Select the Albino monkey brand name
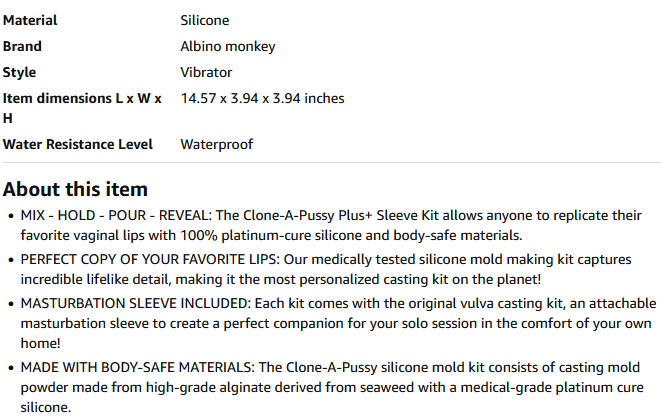661x419 pixels. click(228, 46)
